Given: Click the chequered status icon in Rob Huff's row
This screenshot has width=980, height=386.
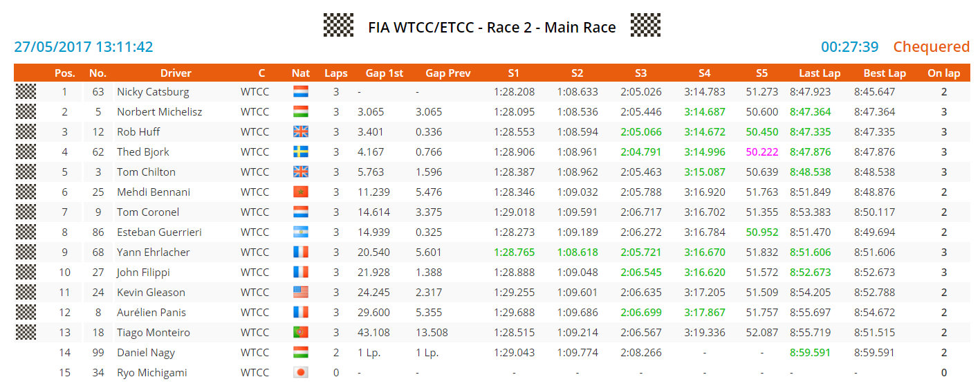Looking at the screenshot, I should click(26, 132).
